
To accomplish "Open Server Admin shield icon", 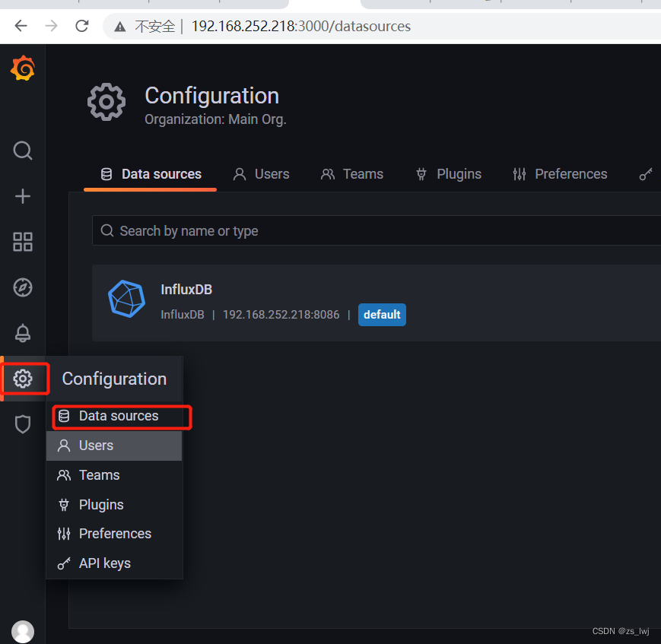I will pyautogui.click(x=23, y=424).
